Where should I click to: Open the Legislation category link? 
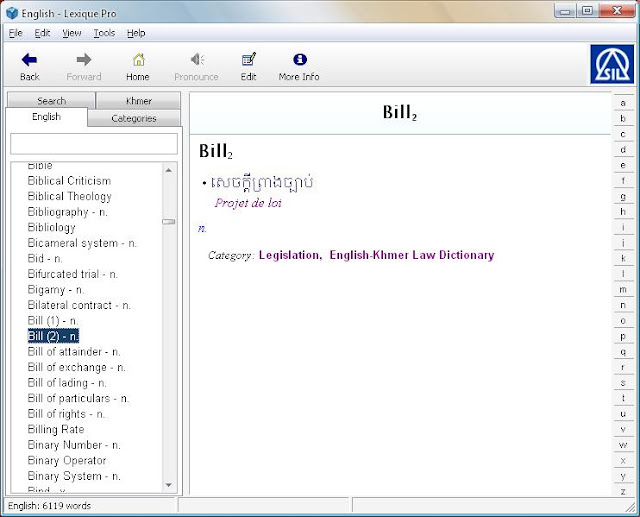289,255
